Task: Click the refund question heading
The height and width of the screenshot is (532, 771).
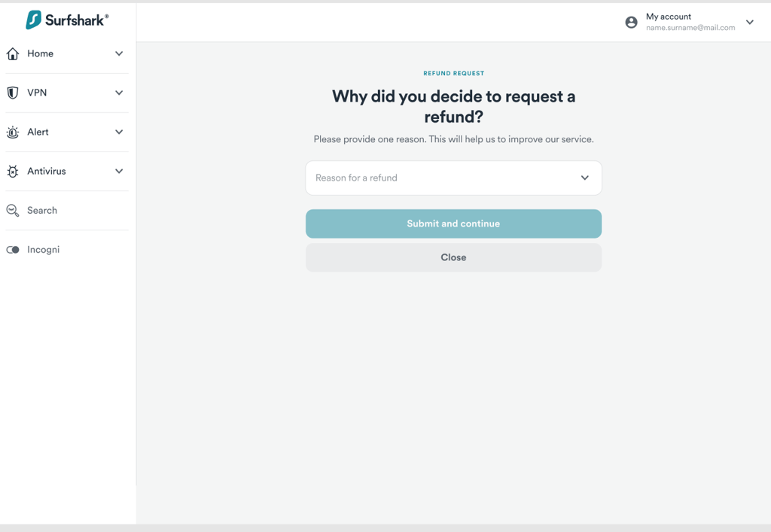Action: 453,107
